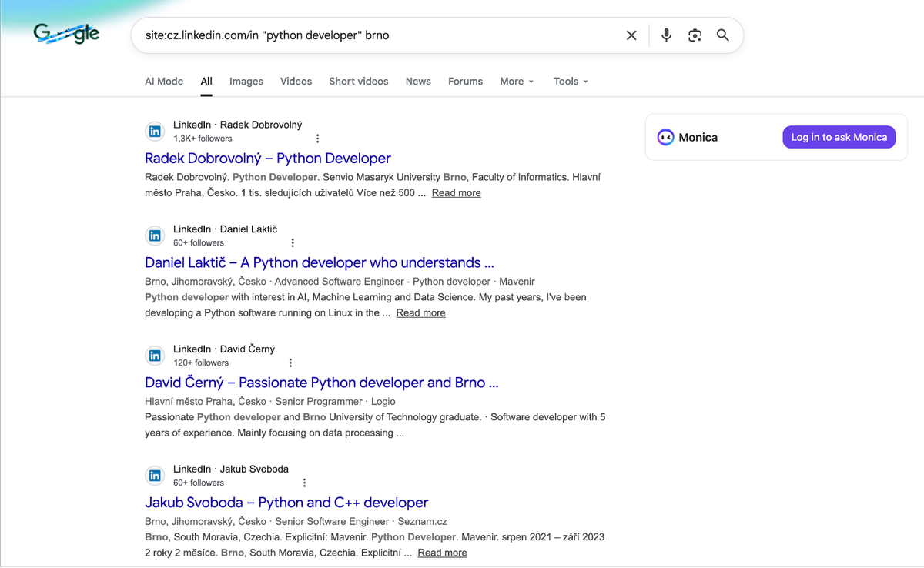Image resolution: width=924 pixels, height=568 pixels.
Task: Open Jakub Svoboda – Python and C++ developer
Action: click(286, 503)
